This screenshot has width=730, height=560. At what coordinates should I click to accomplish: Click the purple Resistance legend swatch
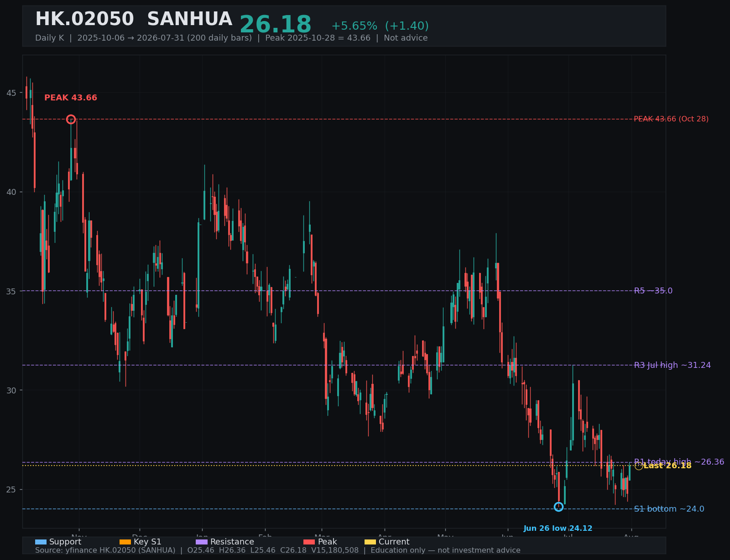point(202,542)
